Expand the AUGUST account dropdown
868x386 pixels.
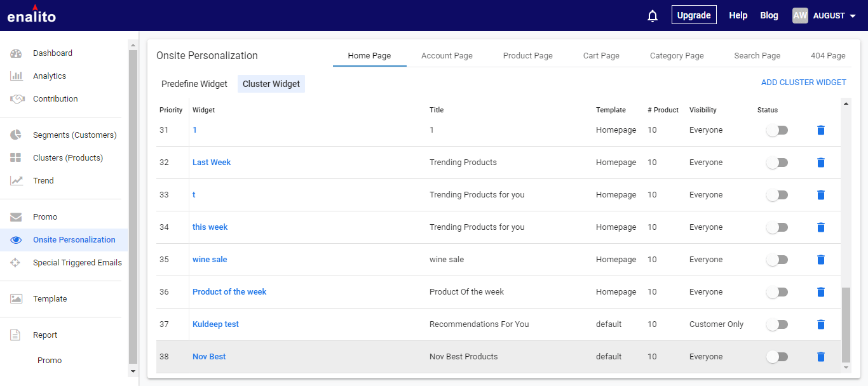coord(852,16)
